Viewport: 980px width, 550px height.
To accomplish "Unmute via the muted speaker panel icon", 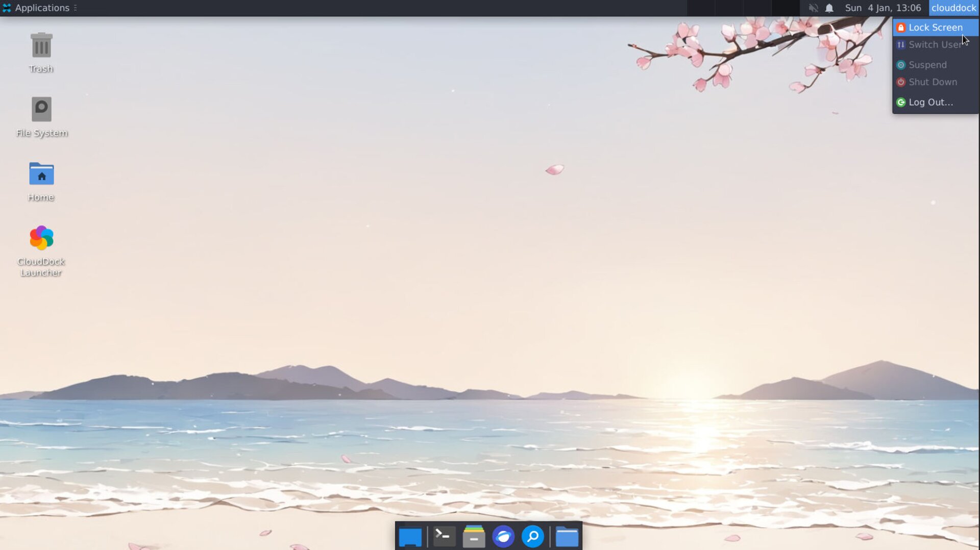I will (813, 8).
